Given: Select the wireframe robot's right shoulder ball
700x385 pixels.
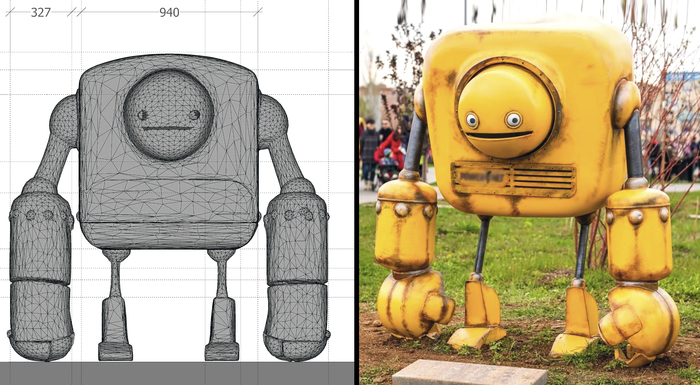Looking at the screenshot, I should coord(272,121).
